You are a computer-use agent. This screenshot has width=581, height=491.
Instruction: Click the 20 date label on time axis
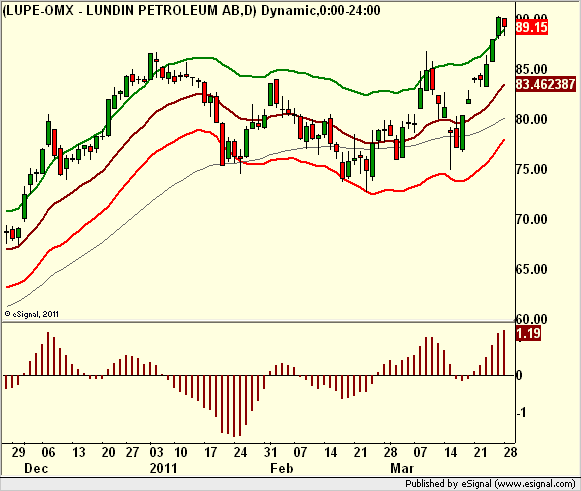tap(108, 452)
